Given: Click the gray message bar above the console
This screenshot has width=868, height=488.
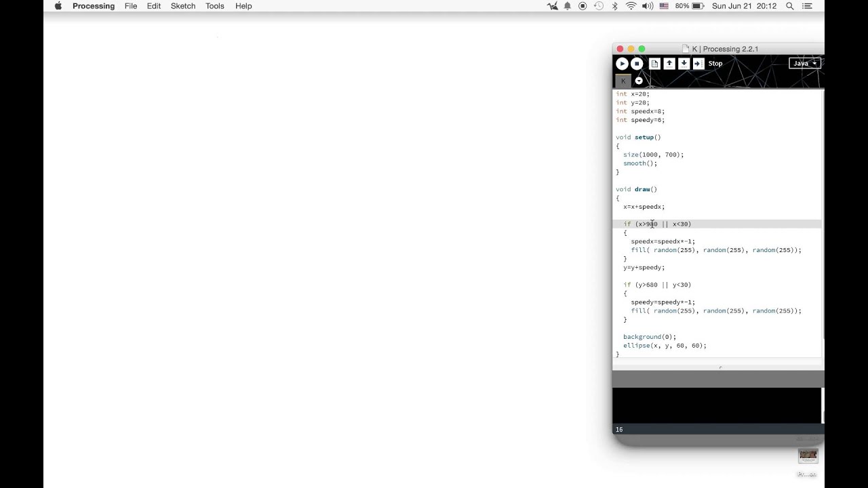Looking at the screenshot, I should pyautogui.click(x=718, y=379).
